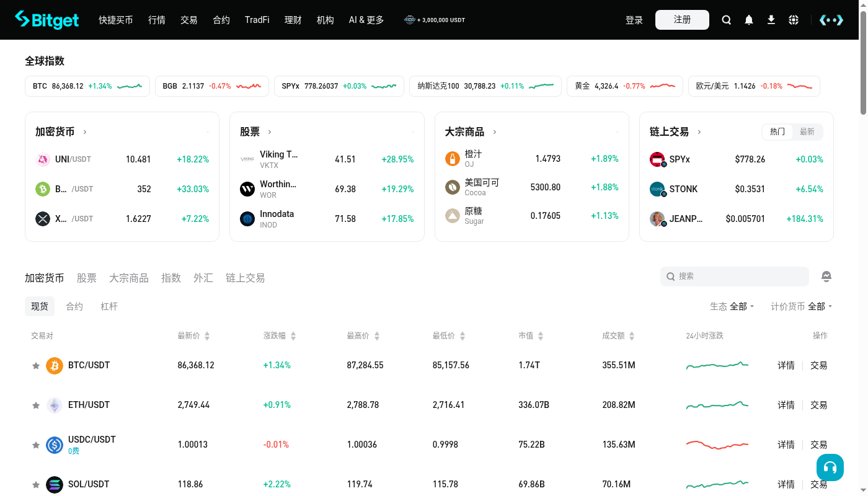Open the 计价货币 全部 dropdown
Image resolution: width=868 pixels, height=496 pixels.
coord(802,306)
